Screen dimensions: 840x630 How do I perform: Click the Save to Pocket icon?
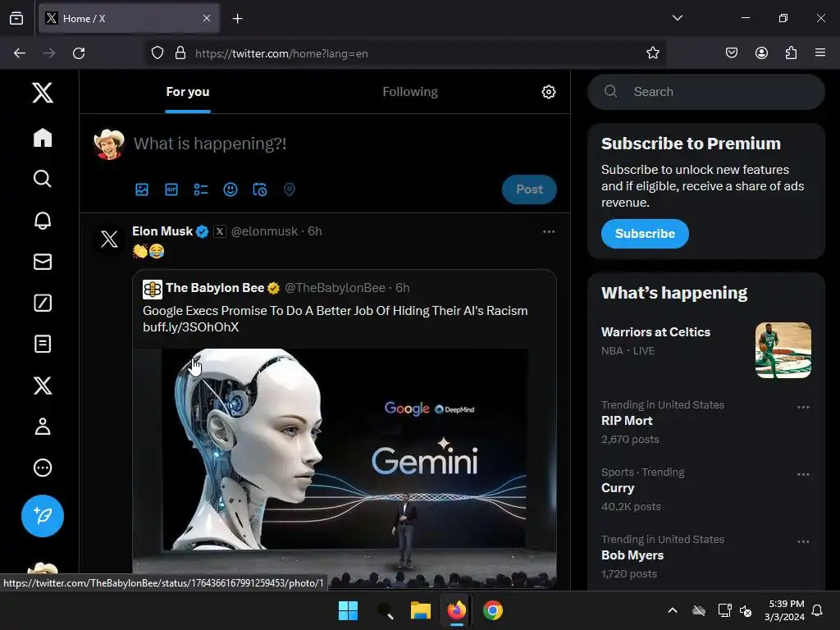[x=732, y=52]
